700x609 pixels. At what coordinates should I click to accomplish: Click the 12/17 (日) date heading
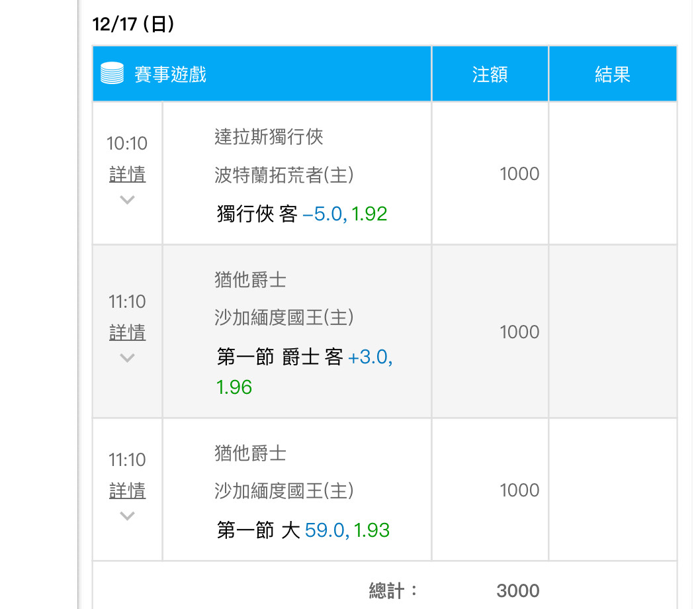click(x=133, y=24)
